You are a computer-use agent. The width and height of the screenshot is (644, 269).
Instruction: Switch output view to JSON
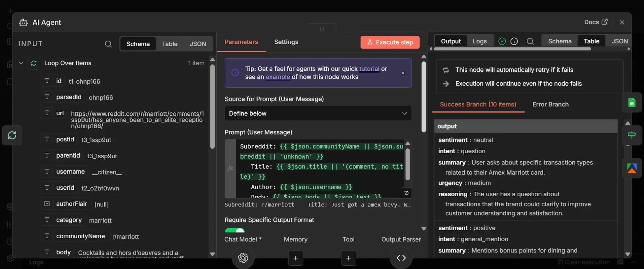(x=620, y=41)
